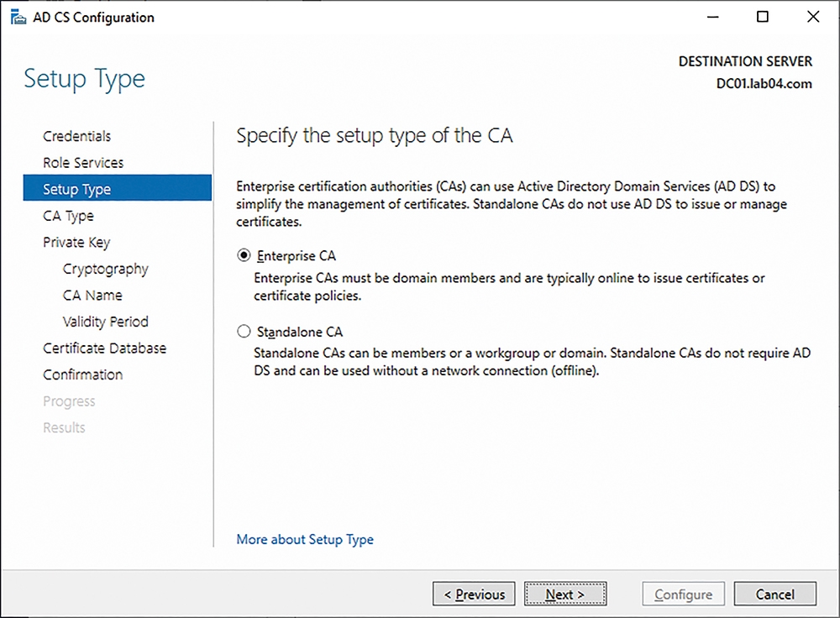
Task: Go to the Credentials step
Action: point(76,136)
